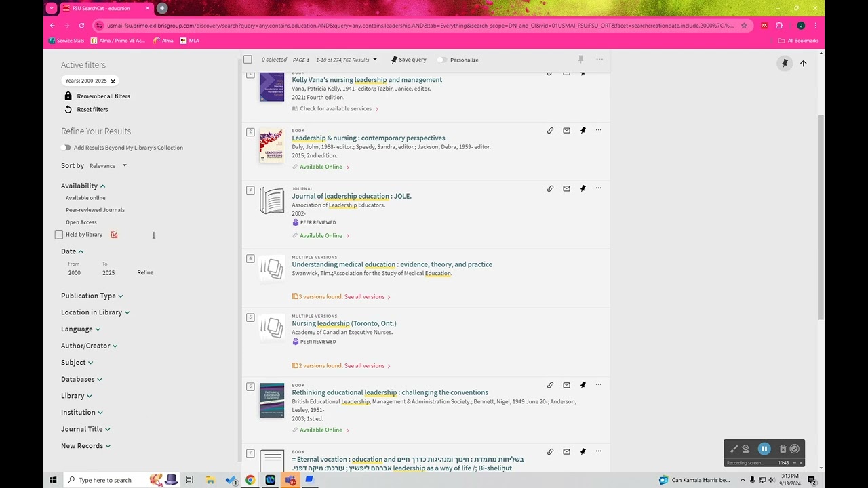This screenshot has width=868, height=488.
Task: Email the Journal of leadership education record
Action: point(566,188)
